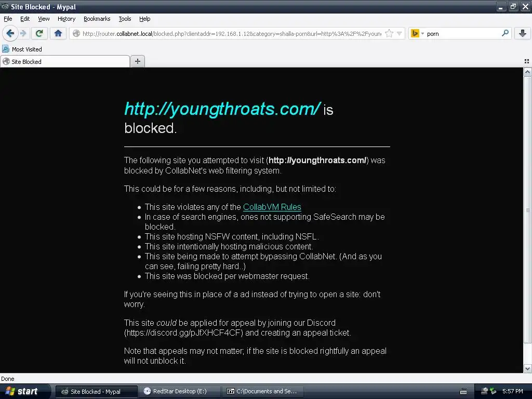Open the File menu
This screenshot has width=532, height=399.
(x=8, y=19)
